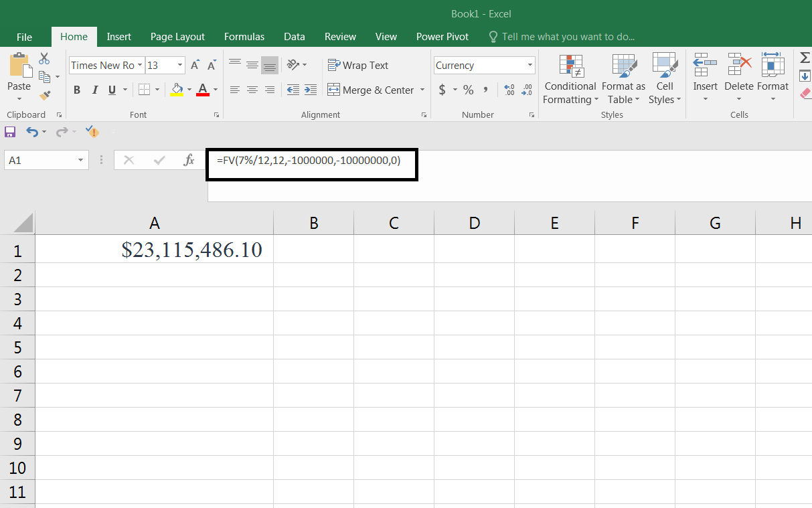Select row 5 header
Viewport: 812px width, 508px height.
[x=17, y=347]
